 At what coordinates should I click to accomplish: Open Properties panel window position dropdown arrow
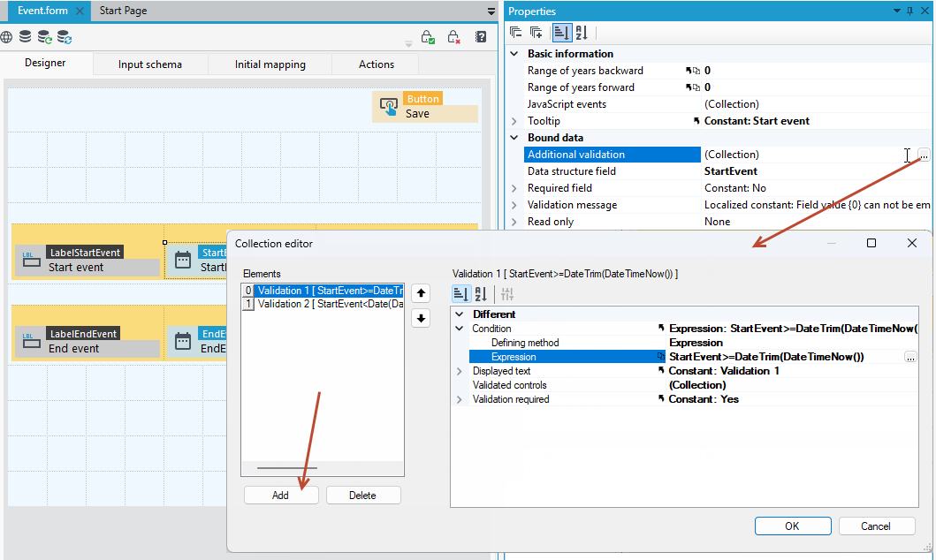click(896, 11)
